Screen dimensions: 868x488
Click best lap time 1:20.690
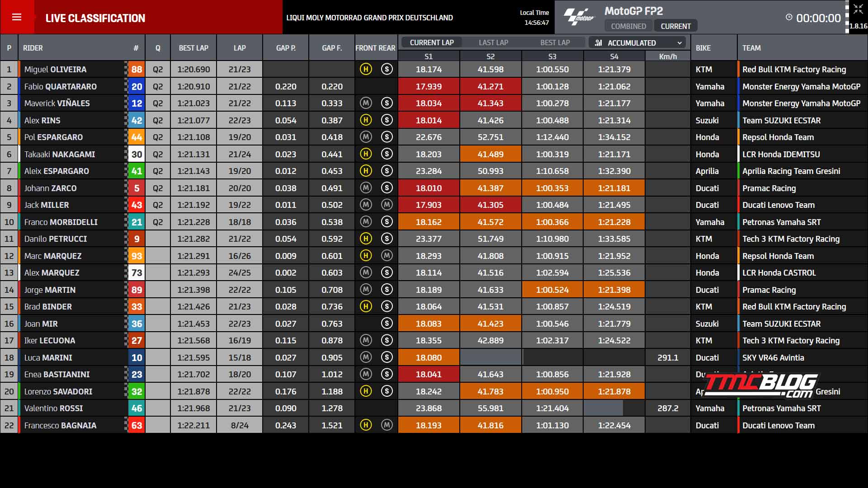click(x=193, y=70)
